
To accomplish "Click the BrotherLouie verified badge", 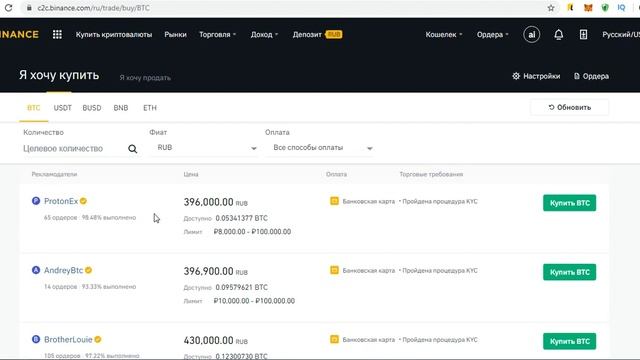I will pyautogui.click(x=98, y=340).
